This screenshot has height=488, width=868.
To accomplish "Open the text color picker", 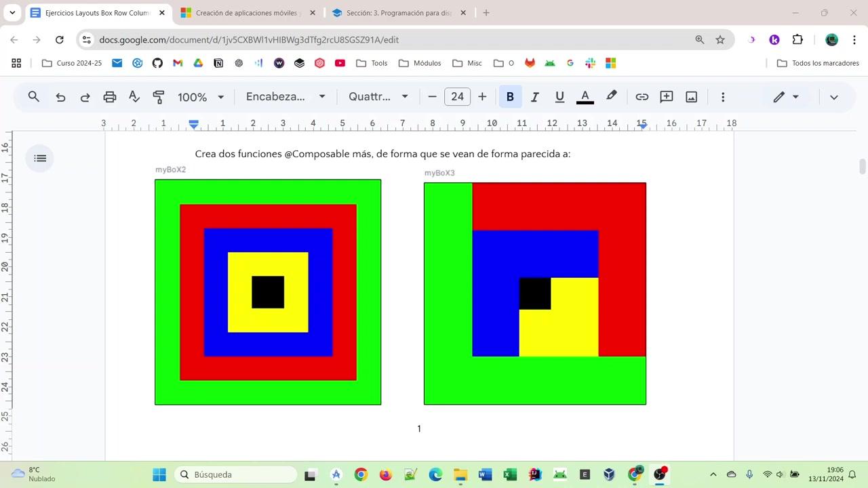I will click(x=585, y=97).
